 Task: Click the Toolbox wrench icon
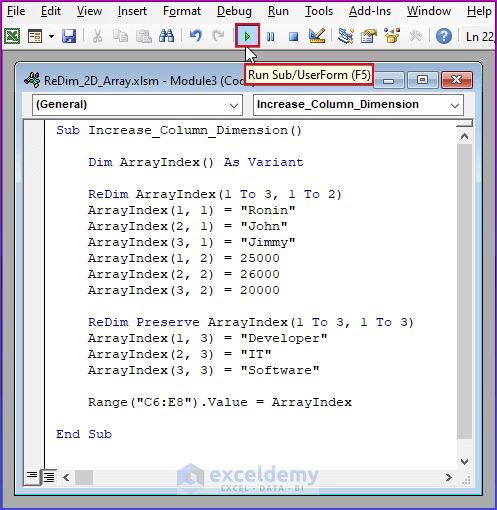(x=415, y=36)
